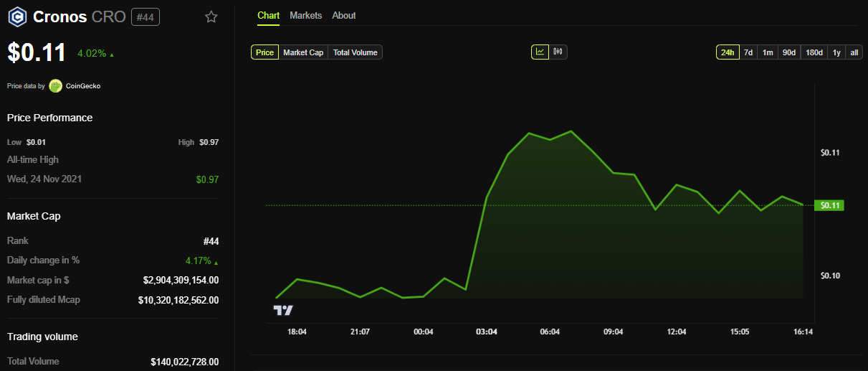Set chart range to 180d

(814, 52)
